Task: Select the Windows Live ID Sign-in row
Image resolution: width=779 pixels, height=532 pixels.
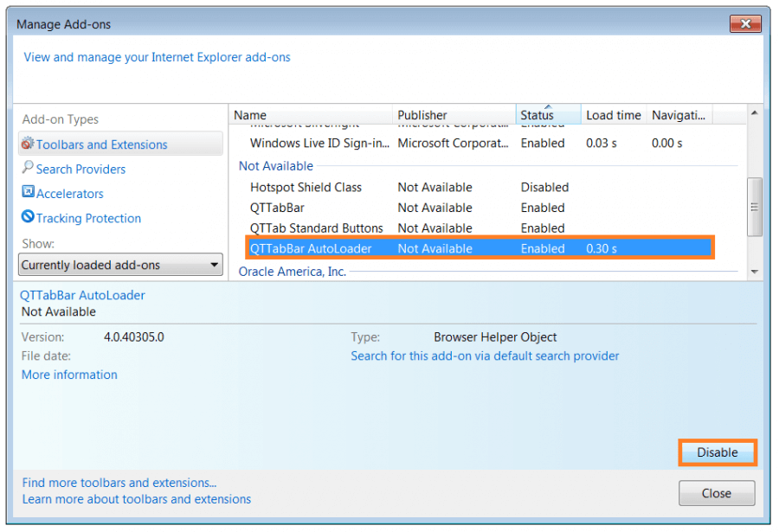Action: coord(480,143)
